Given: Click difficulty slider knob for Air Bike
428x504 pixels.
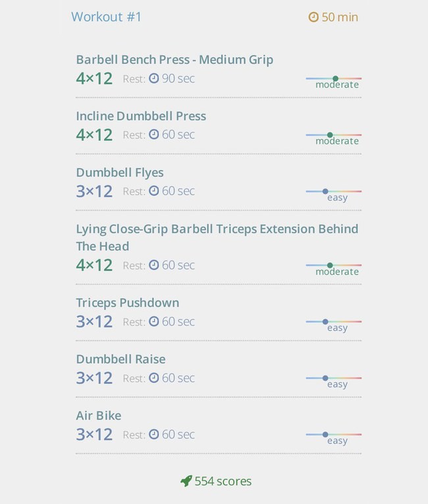Looking at the screenshot, I should point(325,435).
